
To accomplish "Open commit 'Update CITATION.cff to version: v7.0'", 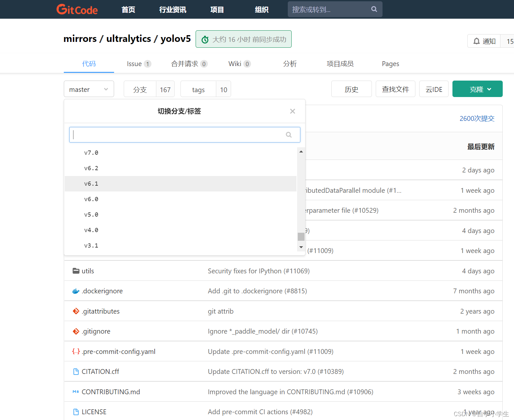I will [x=276, y=372].
